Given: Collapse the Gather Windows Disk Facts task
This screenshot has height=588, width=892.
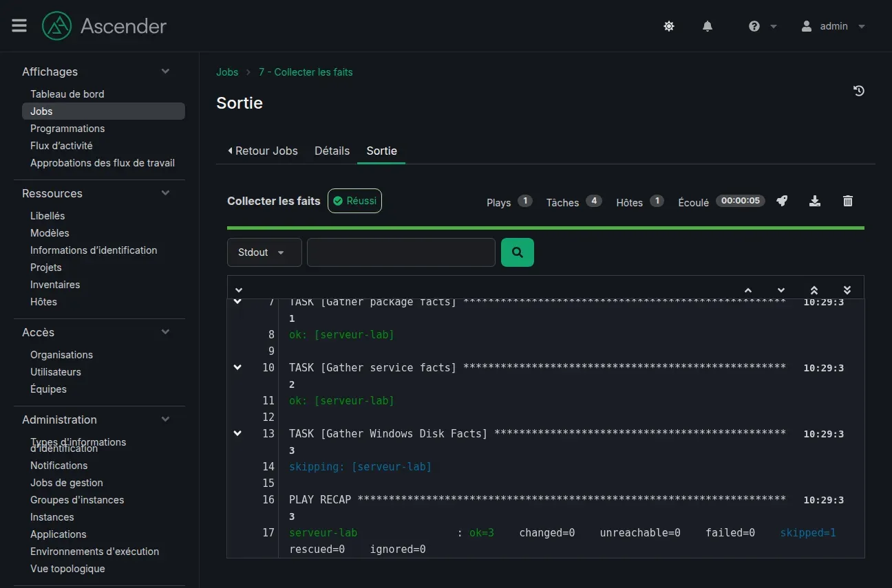Looking at the screenshot, I should [x=237, y=433].
